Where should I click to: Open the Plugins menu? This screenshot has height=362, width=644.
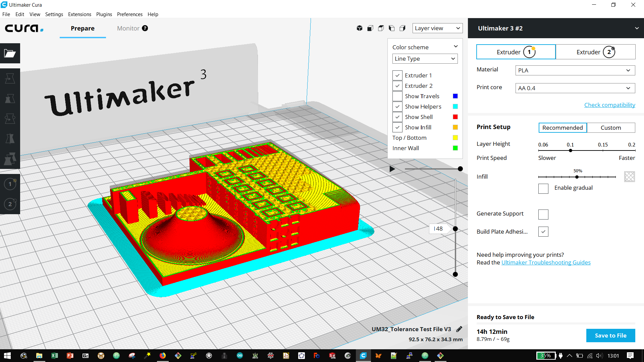104,14
